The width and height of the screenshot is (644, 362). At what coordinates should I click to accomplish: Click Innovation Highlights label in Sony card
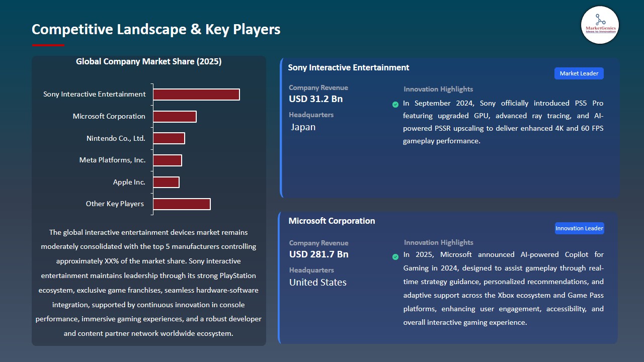438,89
